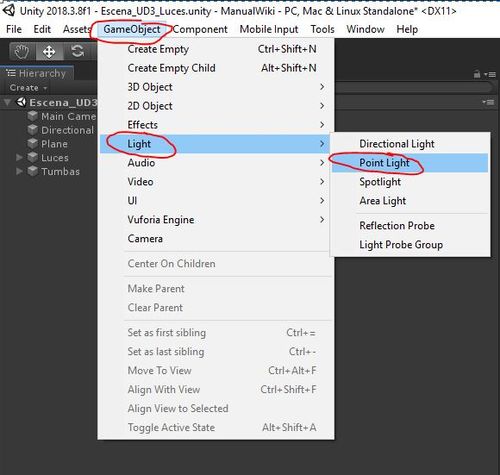Click the Directional Light cube icon
Image resolution: width=500 pixels, height=475 pixels.
(x=32, y=130)
